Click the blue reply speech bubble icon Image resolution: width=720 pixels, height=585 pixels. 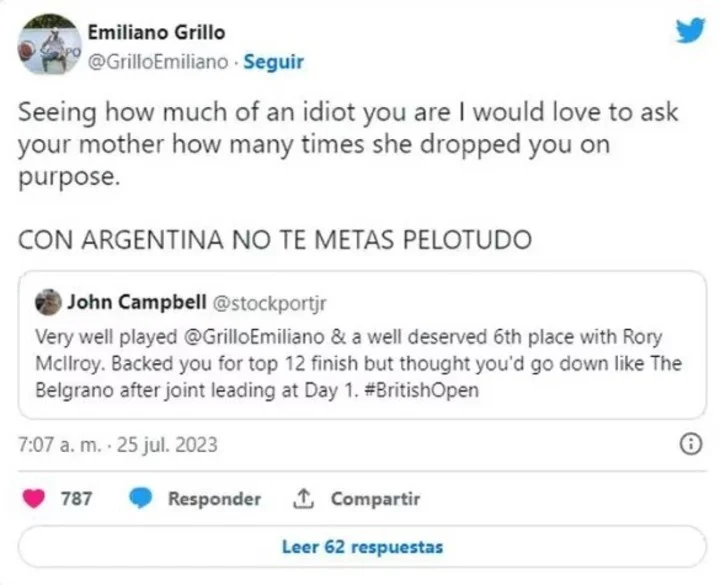[x=143, y=499]
